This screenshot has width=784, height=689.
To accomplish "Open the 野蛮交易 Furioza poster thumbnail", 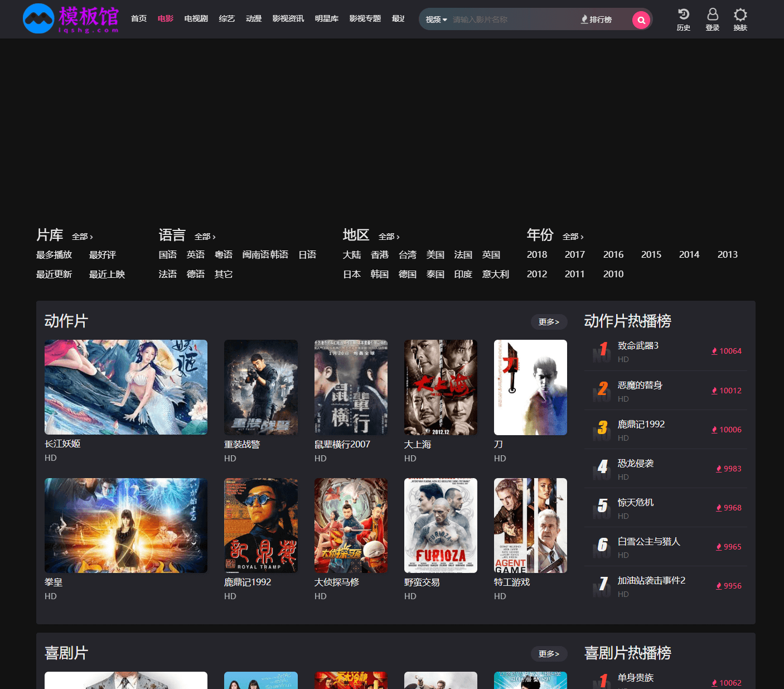I will point(441,526).
